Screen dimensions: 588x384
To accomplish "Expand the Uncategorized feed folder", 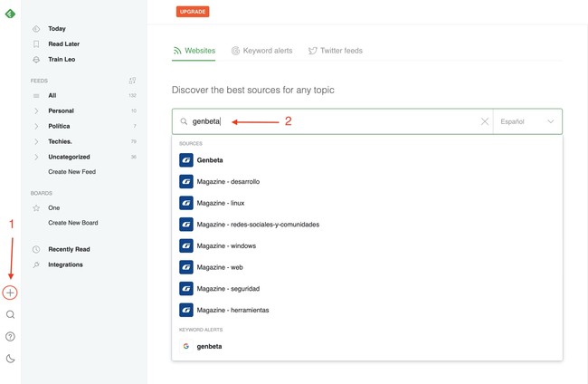I will tap(36, 157).
